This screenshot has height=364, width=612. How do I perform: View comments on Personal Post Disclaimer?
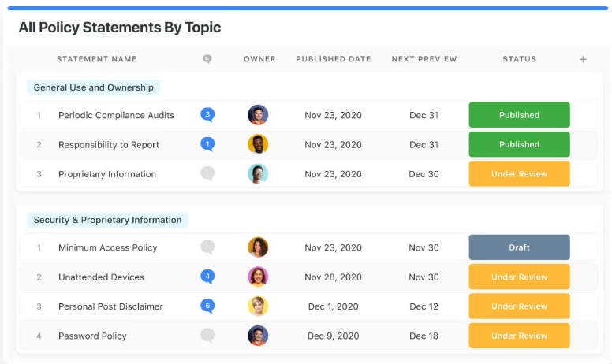207,306
